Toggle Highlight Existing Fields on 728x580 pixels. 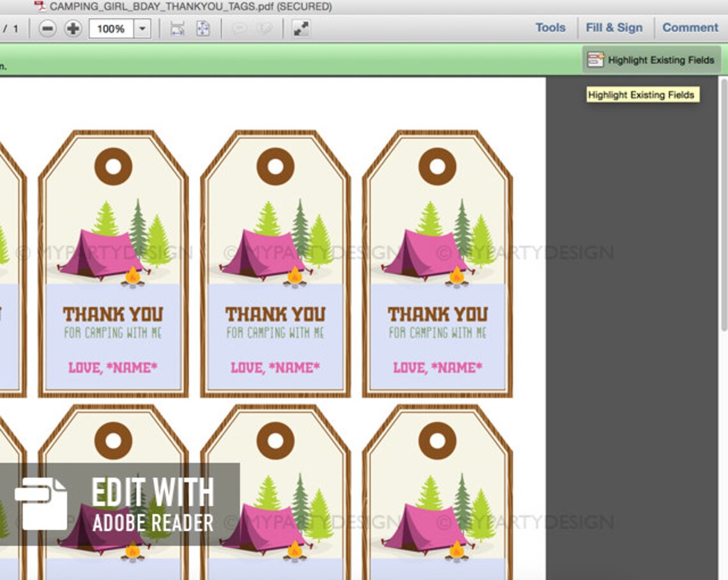651,59
